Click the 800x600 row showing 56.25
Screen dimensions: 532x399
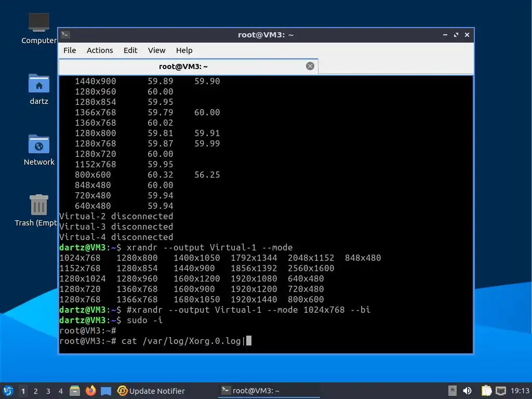(147, 175)
